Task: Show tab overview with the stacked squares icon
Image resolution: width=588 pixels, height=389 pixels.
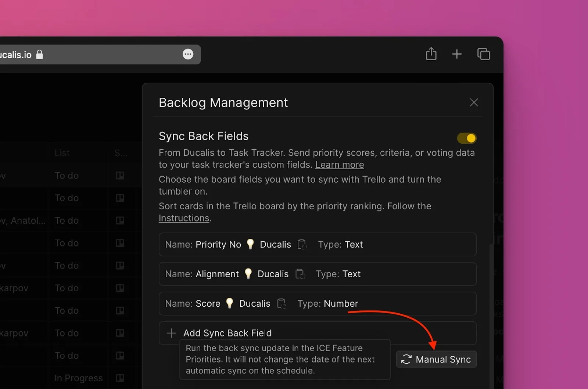Action: [x=484, y=54]
